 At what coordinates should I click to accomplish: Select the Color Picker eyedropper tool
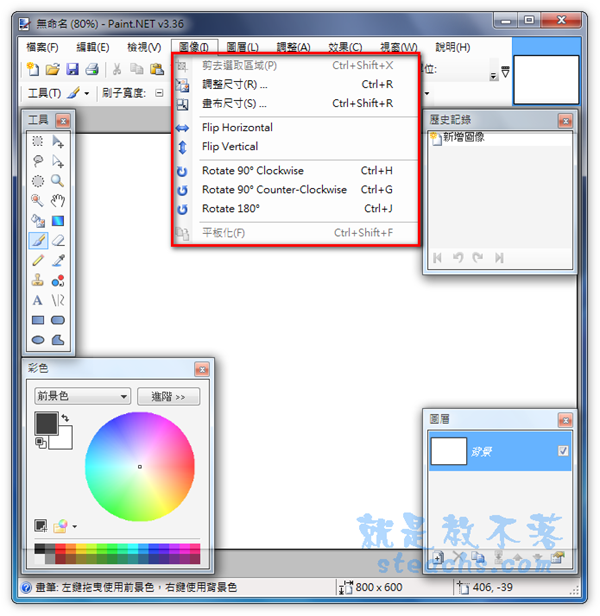(58, 260)
